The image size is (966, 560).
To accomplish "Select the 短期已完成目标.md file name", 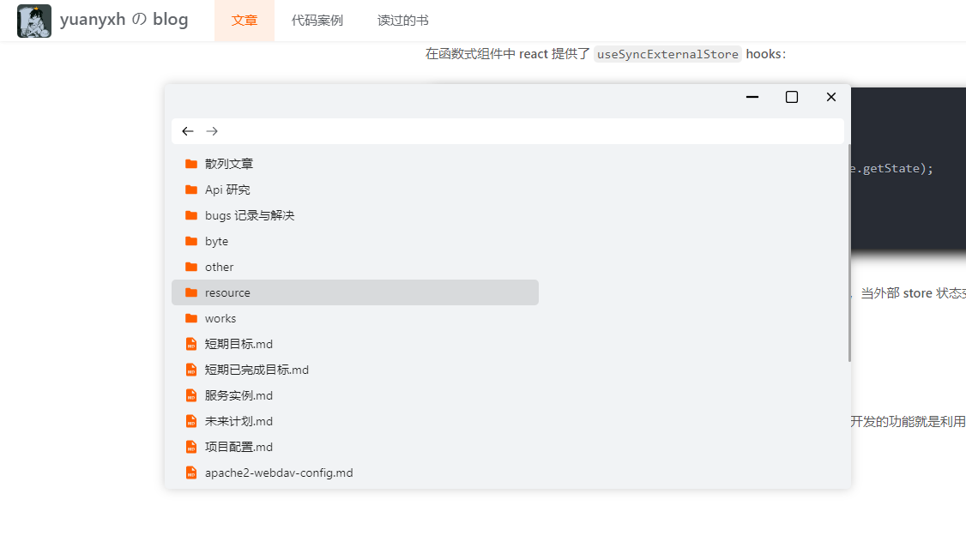I will point(257,370).
